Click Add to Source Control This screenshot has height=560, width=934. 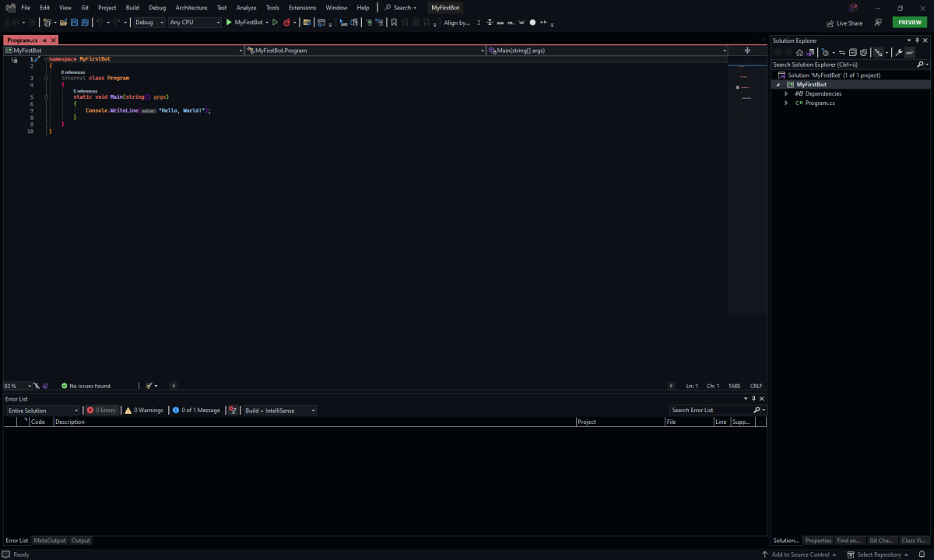tap(799, 555)
